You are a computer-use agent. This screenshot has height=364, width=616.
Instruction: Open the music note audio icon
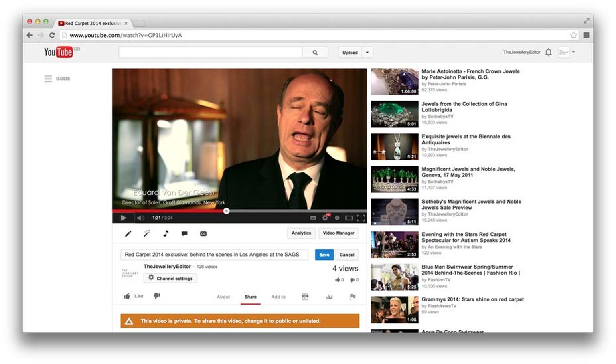point(166,233)
